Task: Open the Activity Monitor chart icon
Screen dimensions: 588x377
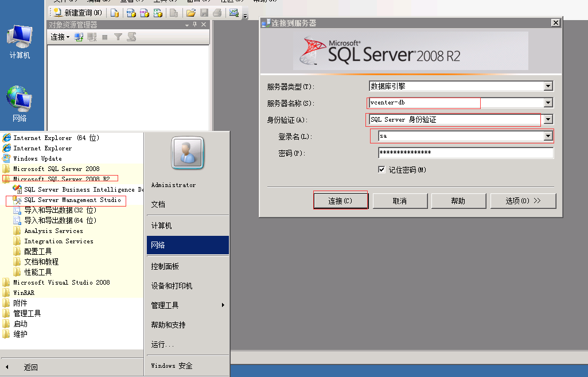Action: pyautogui.click(x=234, y=13)
